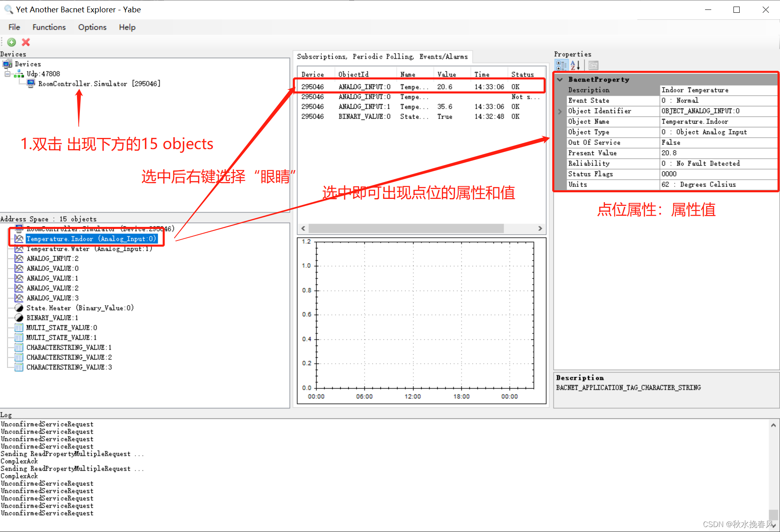Image resolution: width=780 pixels, height=532 pixels.
Task: Collapse the Udp:47808 tree node
Action: pyautogui.click(x=7, y=74)
